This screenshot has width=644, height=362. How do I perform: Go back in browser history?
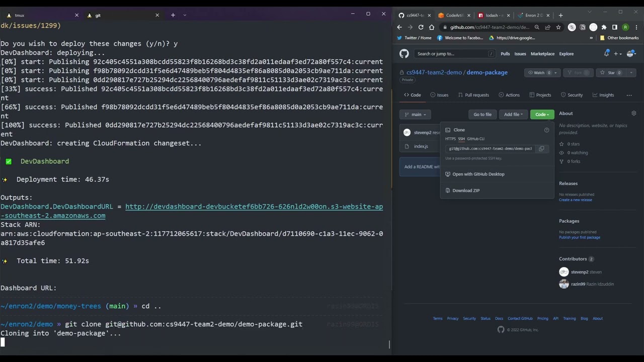point(399,27)
